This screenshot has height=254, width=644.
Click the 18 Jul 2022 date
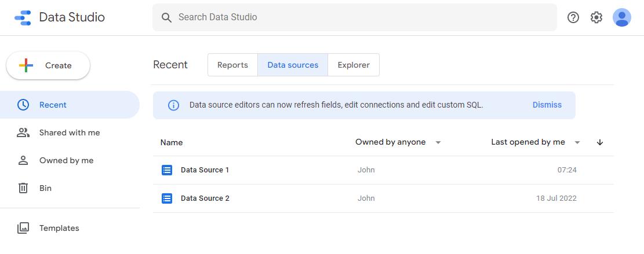[x=556, y=198]
